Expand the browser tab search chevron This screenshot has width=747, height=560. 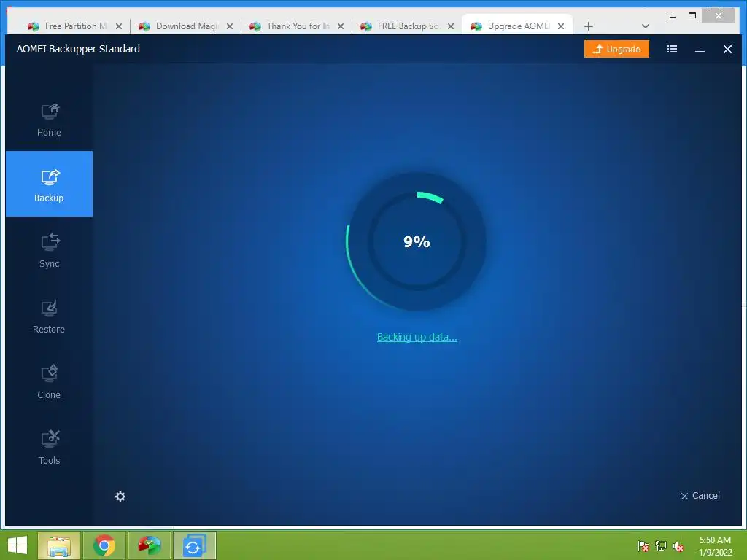[646, 26]
